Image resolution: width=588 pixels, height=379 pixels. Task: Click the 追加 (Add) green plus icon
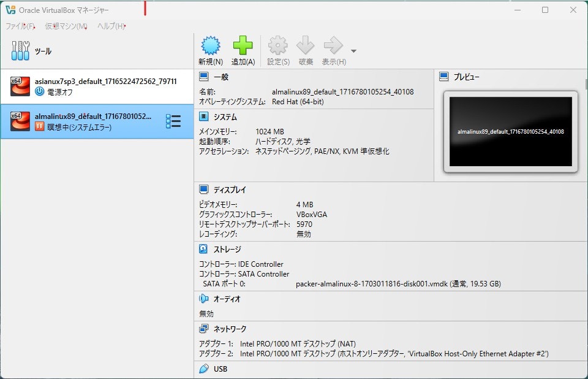[x=243, y=44]
